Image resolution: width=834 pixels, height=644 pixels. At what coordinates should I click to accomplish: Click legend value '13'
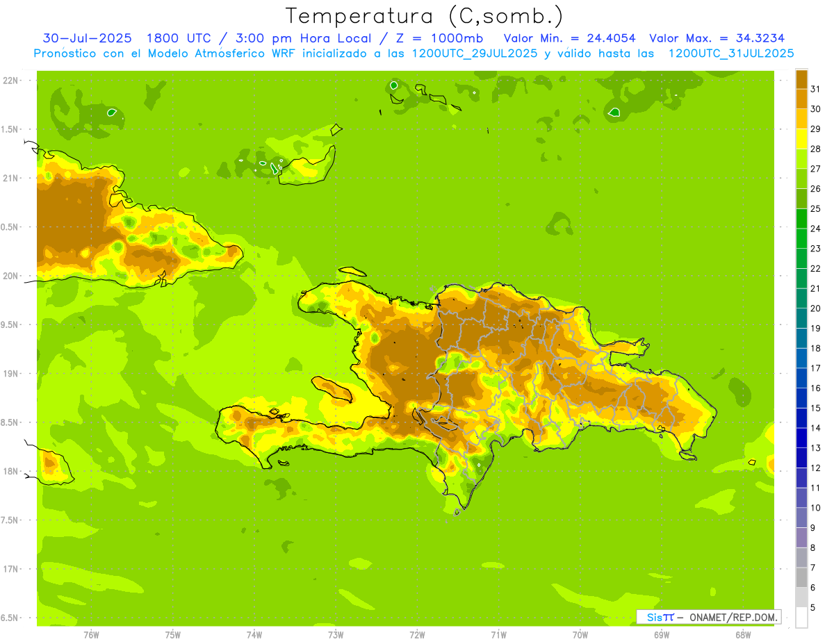tap(815, 448)
